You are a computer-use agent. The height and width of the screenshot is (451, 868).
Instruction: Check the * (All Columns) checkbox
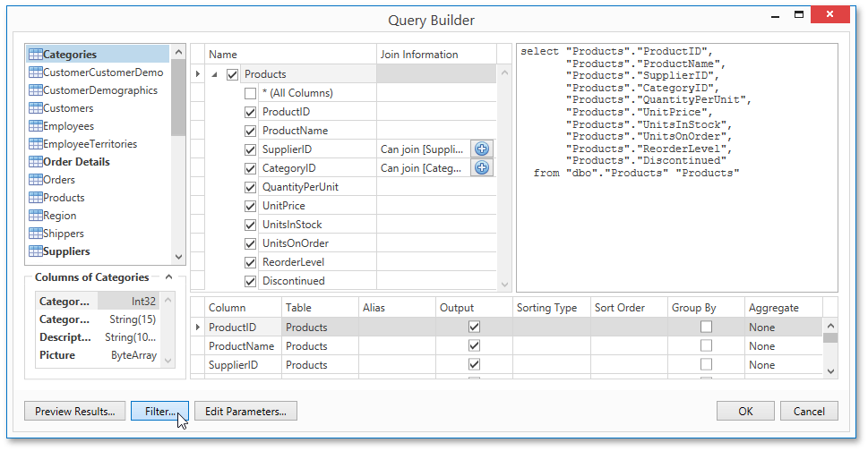[x=250, y=93]
